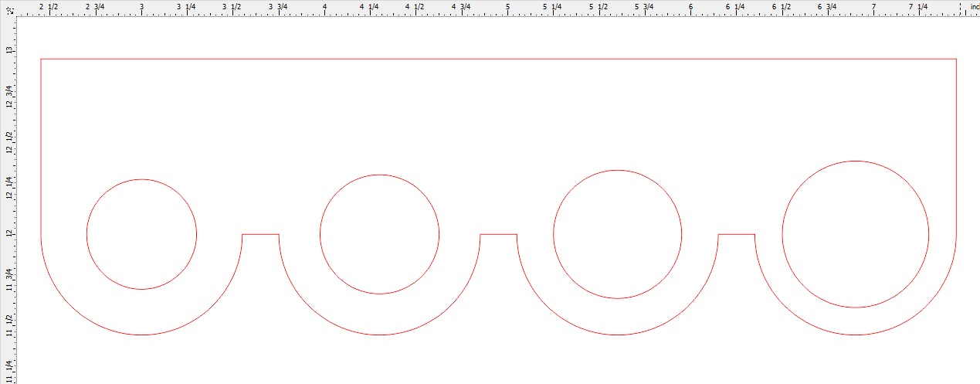The height and width of the screenshot is (384, 980).
Task: Click the '5 3/4' label on horizontal ruler
Action: tap(643, 6)
